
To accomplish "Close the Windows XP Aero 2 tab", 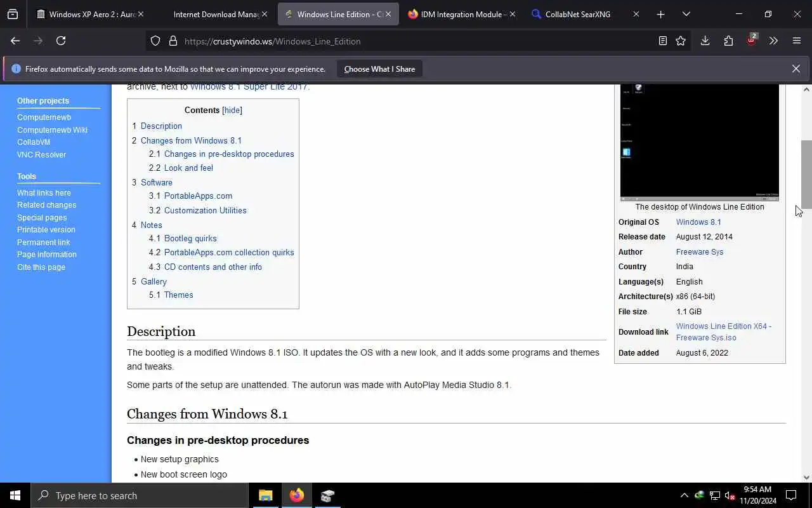I will tap(141, 14).
